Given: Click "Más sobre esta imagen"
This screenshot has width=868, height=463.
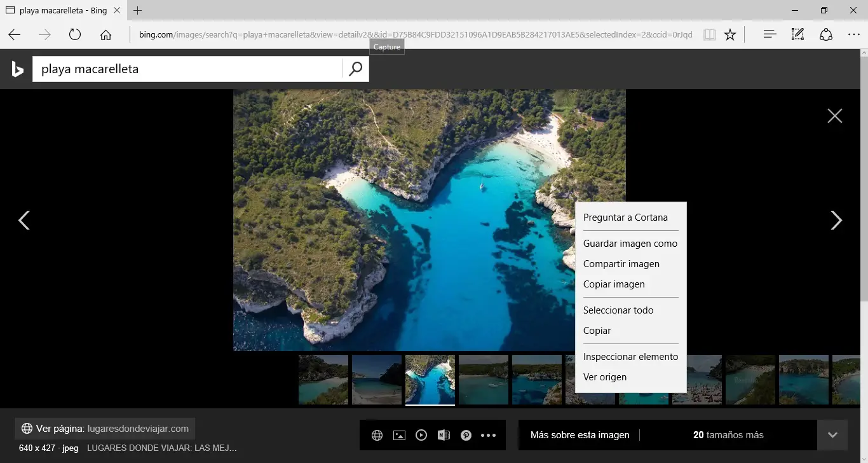Looking at the screenshot, I should (x=580, y=435).
